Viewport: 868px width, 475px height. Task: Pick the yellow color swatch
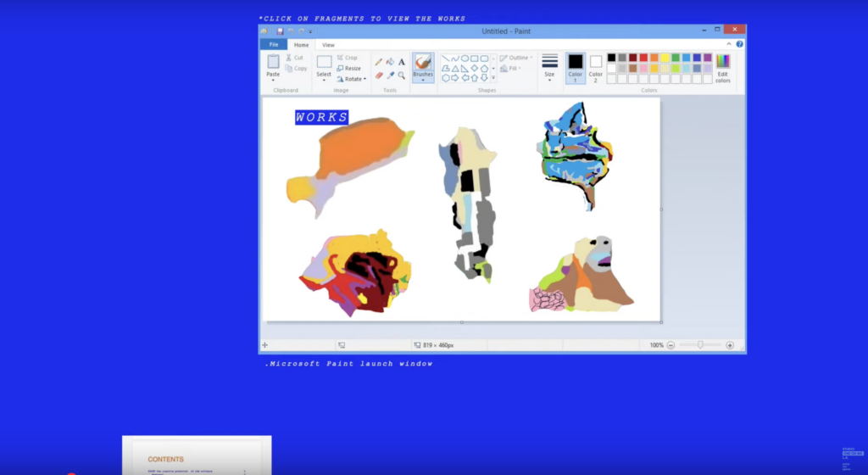point(665,58)
